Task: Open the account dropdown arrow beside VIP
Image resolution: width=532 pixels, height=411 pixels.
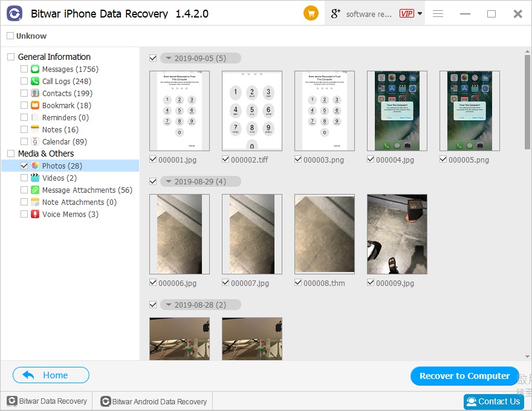Action: 420,13
